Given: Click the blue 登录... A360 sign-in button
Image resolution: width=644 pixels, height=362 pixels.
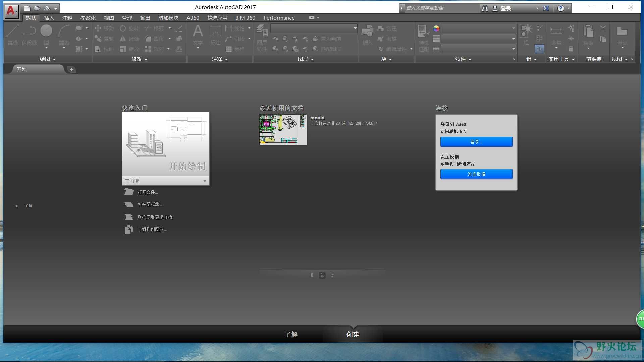Looking at the screenshot, I should point(476,142).
